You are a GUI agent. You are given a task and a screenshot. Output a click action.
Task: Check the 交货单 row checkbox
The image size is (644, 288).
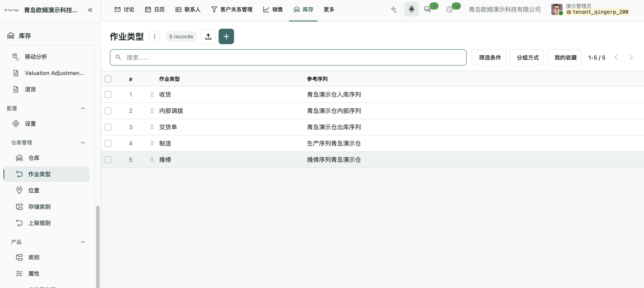108,127
